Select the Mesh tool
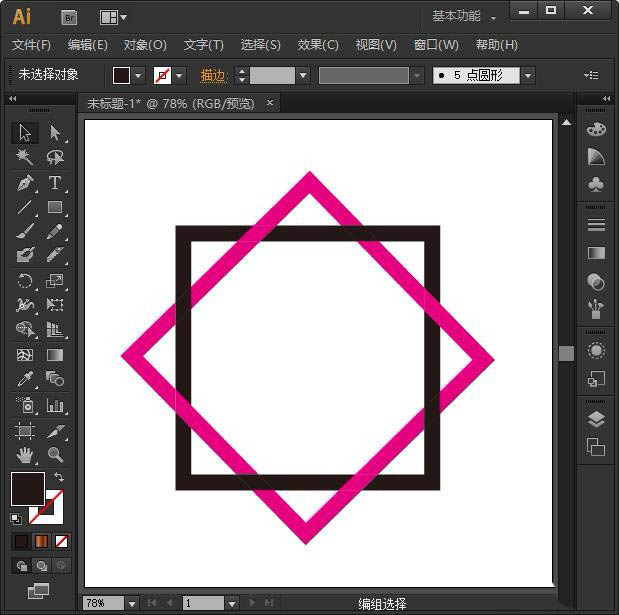This screenshot has width=619, height=615. [x=25, y=355]
